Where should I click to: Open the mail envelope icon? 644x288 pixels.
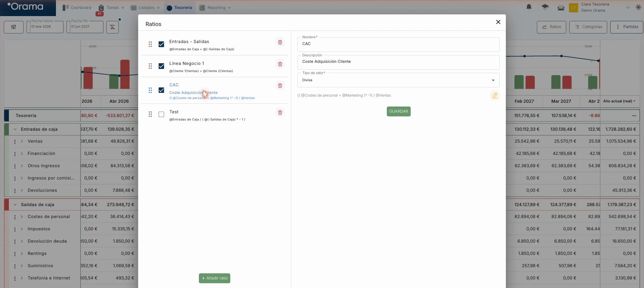[561, 8]
